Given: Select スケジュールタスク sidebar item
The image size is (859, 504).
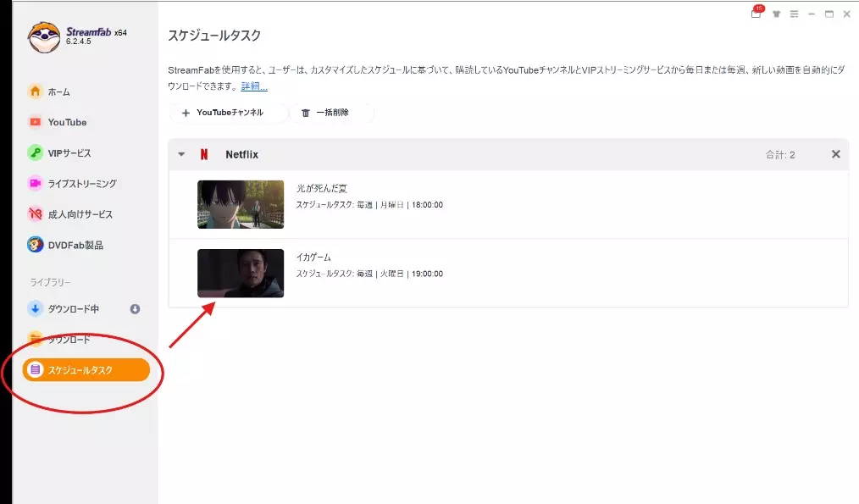Looking at the screenshot, I should click(x=86, y=370).
